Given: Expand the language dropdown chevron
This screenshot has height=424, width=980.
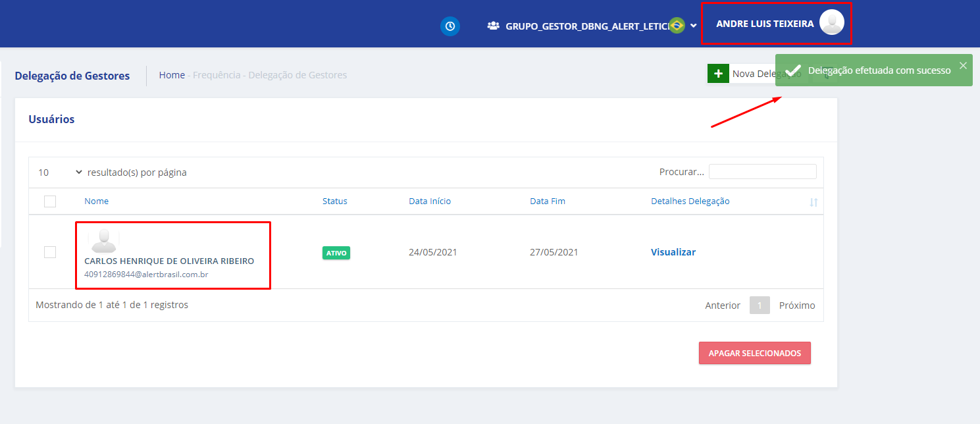Looking at the screenshot, I should (x=693, y=26).
